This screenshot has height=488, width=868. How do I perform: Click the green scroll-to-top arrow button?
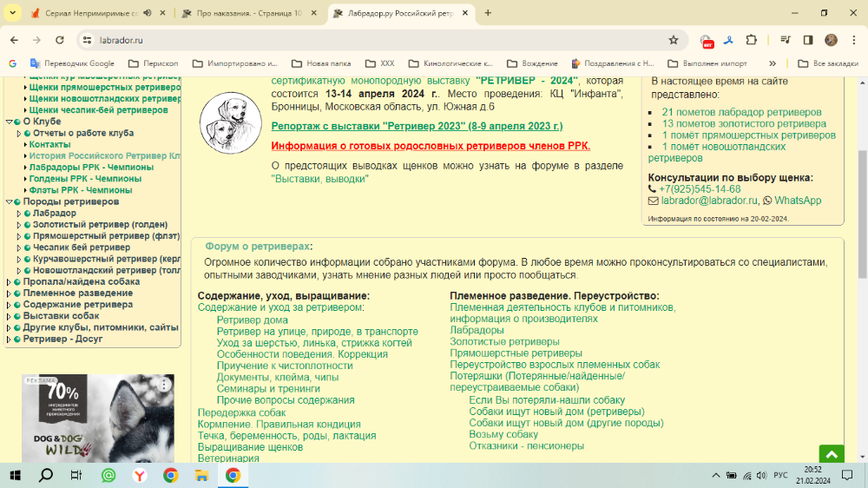pos(832,454)
